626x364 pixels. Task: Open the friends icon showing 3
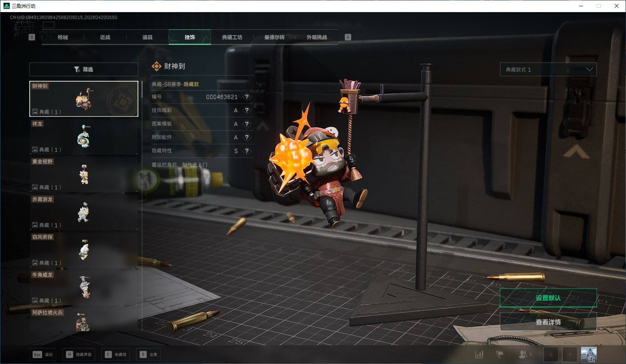pyautogui.click(x=525, y=355)
